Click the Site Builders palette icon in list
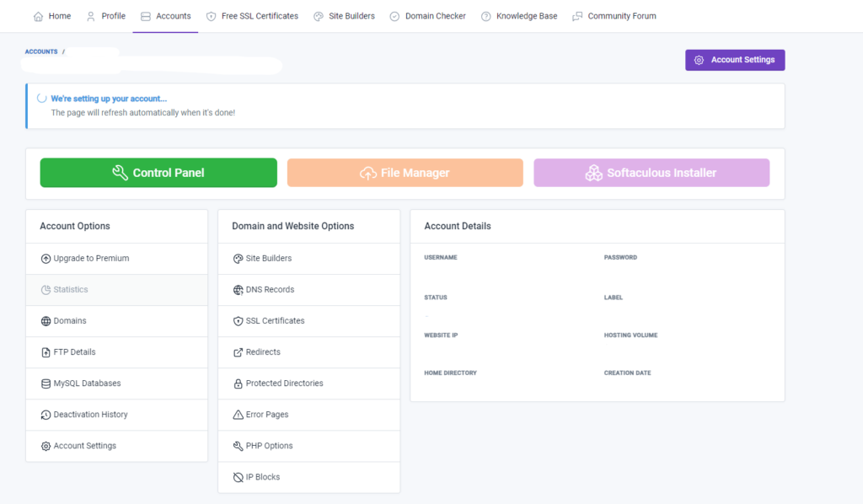863x504 pixels. click(238, 259)
